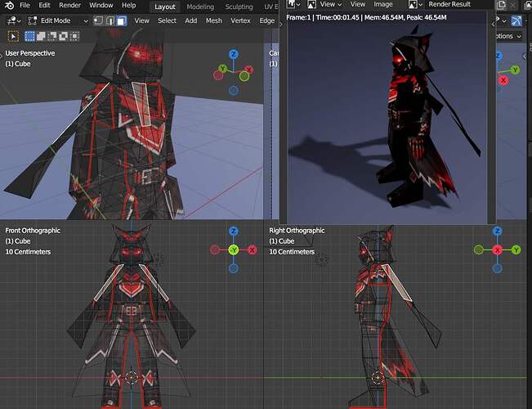The width and height of the screenshot is (532, 409).
Task: Toggle face select mode
Action: 122,20
